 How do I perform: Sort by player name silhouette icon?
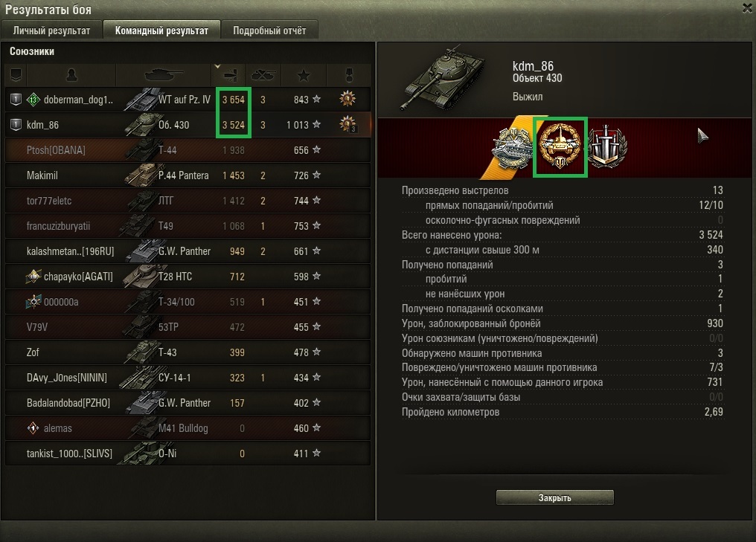[x=71, y=75]
